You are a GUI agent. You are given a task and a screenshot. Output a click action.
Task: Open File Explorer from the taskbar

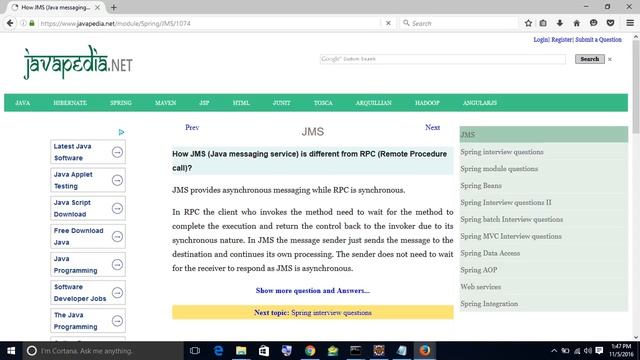[x=241, y=351]
